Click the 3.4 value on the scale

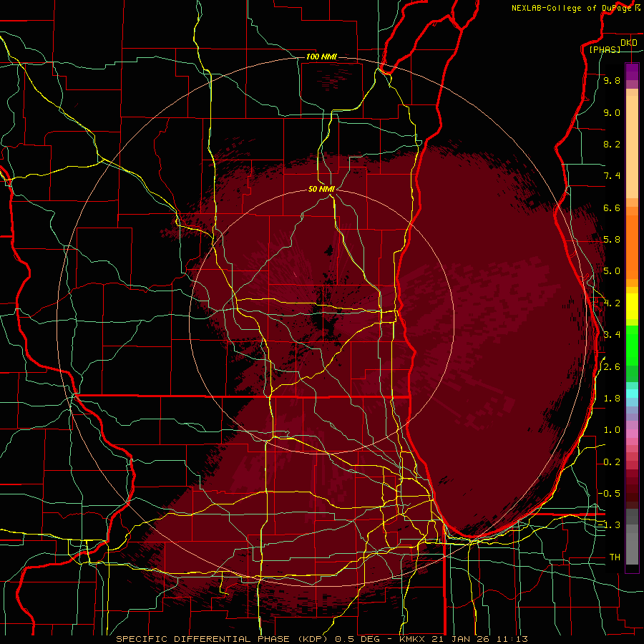612,335
